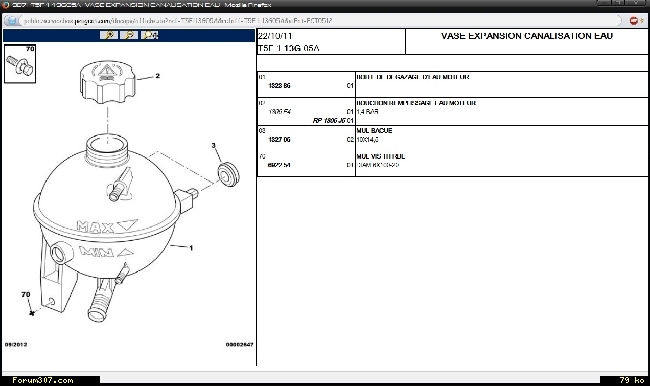Screen dimensions: 650x386
Task: Select part number 1323 86 in table
Action: click(x=279, y=86)
